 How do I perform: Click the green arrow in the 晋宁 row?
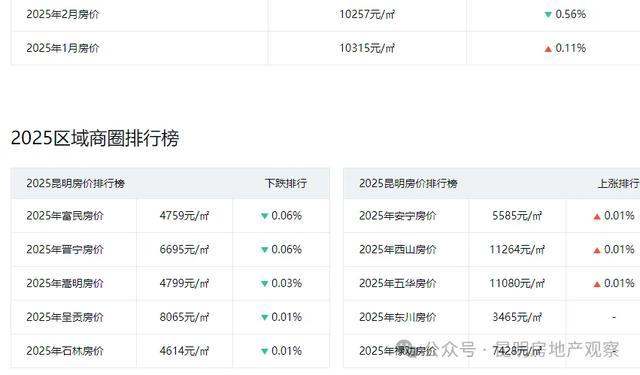coord(264,250)
